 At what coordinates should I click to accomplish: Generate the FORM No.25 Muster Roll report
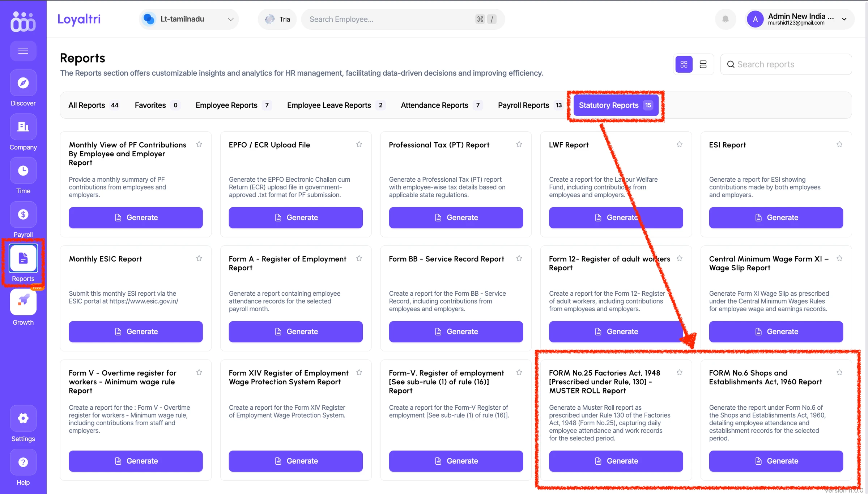point(616,461)
